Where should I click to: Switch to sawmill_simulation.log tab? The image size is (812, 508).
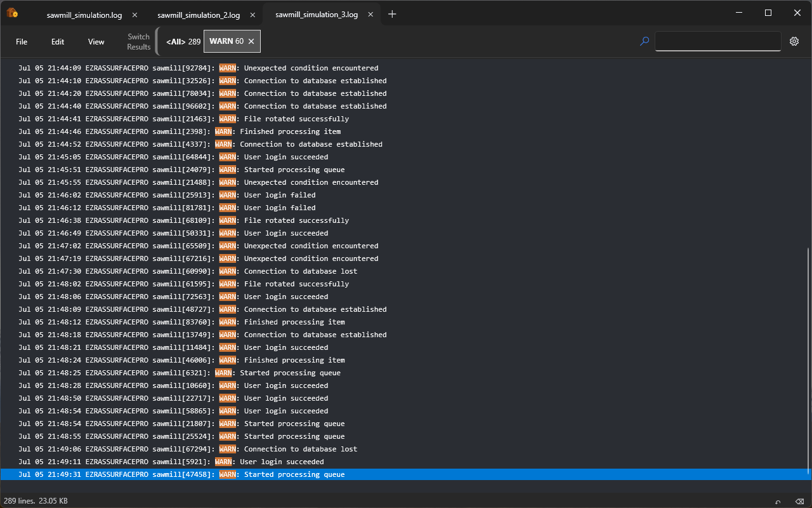[84, 15]
